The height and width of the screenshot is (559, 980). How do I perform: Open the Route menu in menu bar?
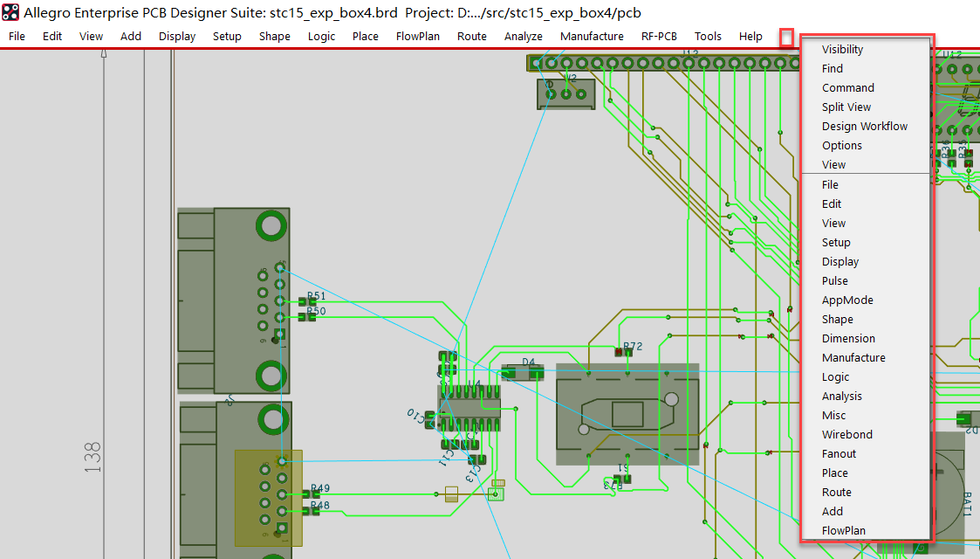[x=471, y=36]
